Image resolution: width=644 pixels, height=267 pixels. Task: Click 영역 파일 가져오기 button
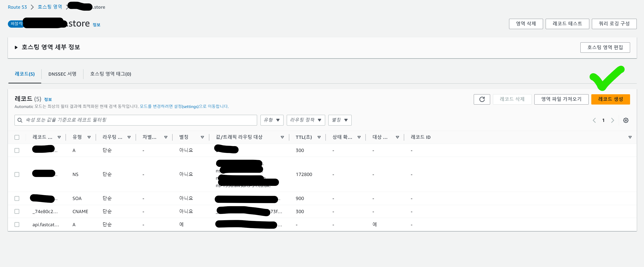coord(561,99)
